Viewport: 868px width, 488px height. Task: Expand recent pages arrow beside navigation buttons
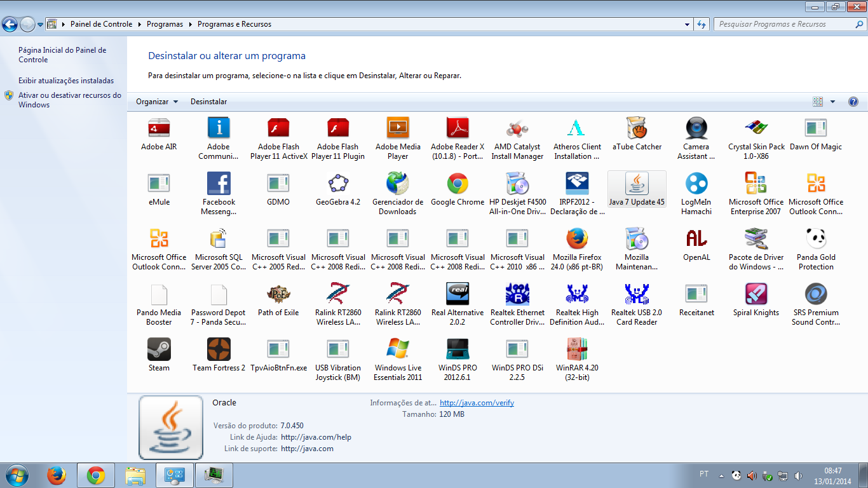[x=41, y=25]
